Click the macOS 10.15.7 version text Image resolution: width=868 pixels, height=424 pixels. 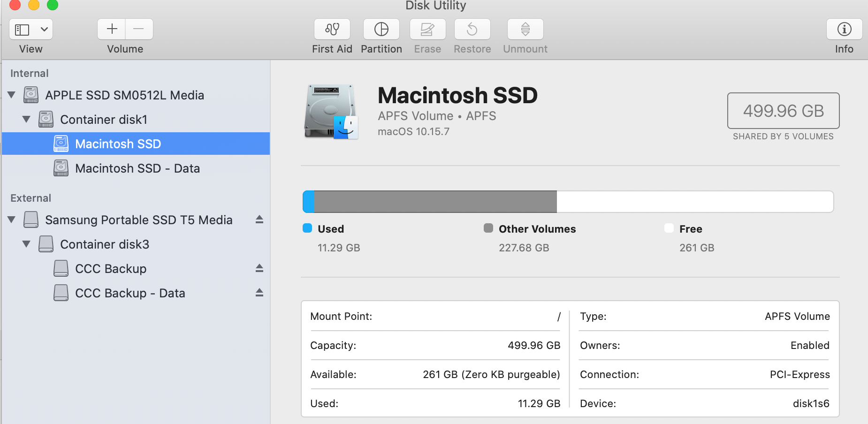click(x=413, y=132)
